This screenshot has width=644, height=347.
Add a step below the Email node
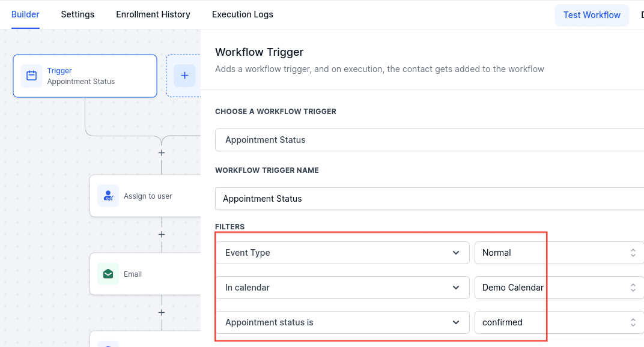click(x=162, y=313)
